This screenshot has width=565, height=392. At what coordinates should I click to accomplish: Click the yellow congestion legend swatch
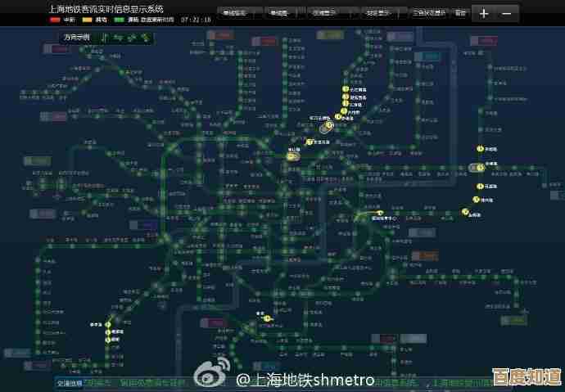coord(87,20)
